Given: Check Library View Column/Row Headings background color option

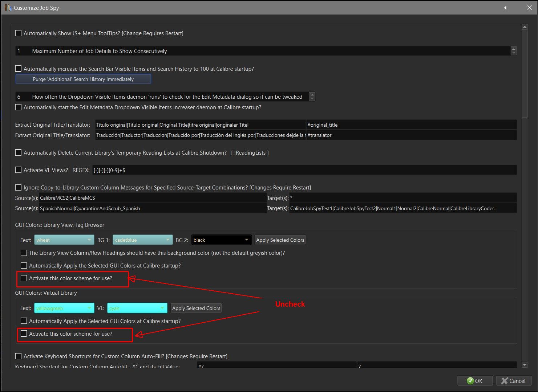Looking at the screenshot, I should (24, 253).
